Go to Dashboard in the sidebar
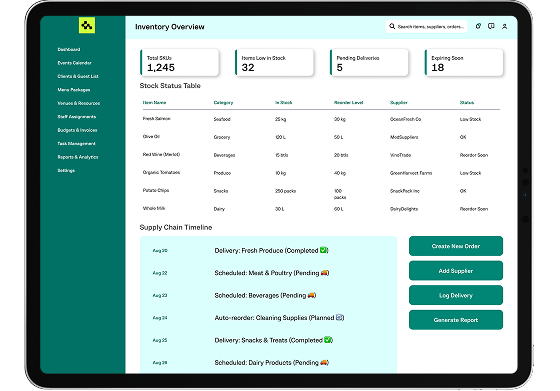 tap(69, 49)
